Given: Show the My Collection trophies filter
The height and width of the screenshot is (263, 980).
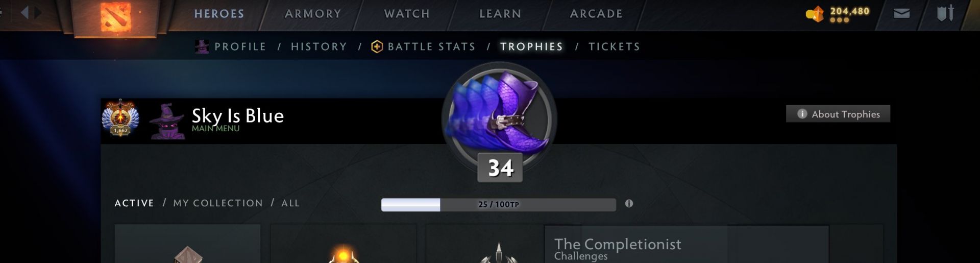Looking at the screenshot, I should (218, 203).
